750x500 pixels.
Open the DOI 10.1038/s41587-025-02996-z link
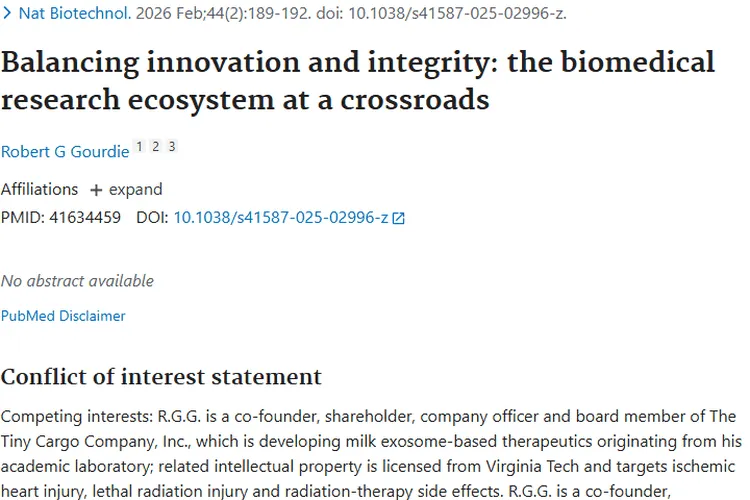(281, 217)
